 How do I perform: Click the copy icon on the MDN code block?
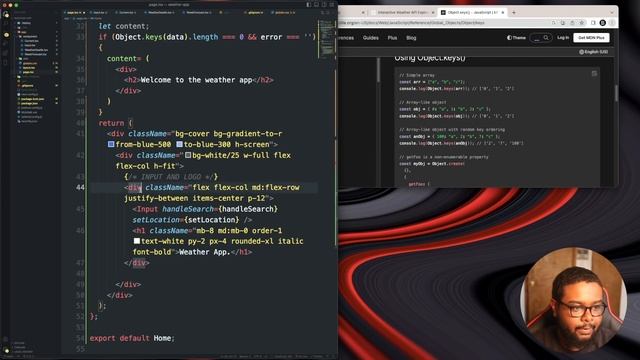coord(594,73)
